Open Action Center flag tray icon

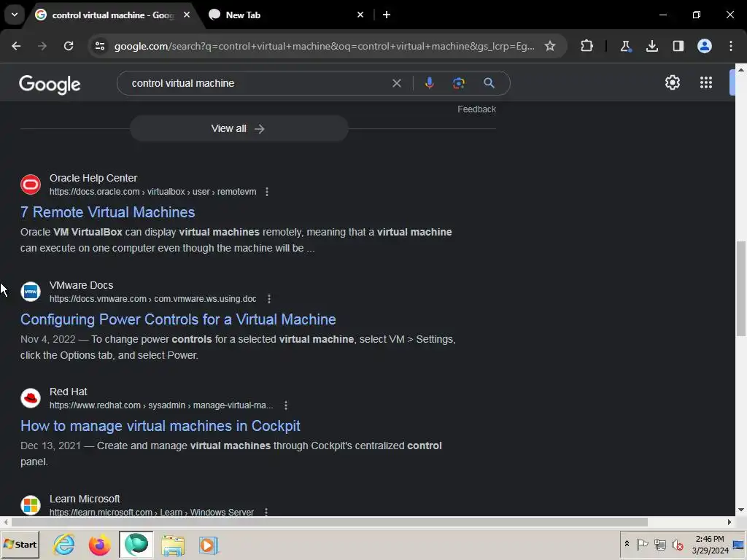coord(642,544)
